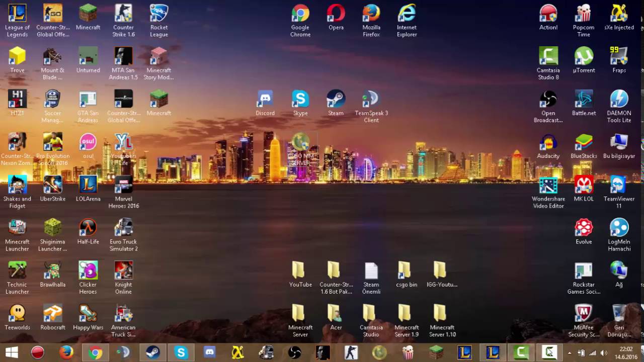The height and width of the screenshot is (362, 644).
Task: Launch Skype desktop shortcut
Action: (300, 103)
